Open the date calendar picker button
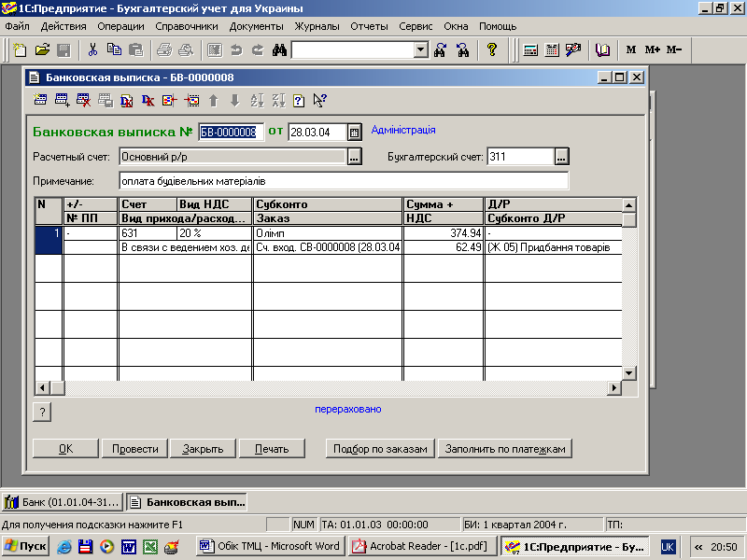The height and width of the screenshot is (560, 747). [x=354, y=133]
